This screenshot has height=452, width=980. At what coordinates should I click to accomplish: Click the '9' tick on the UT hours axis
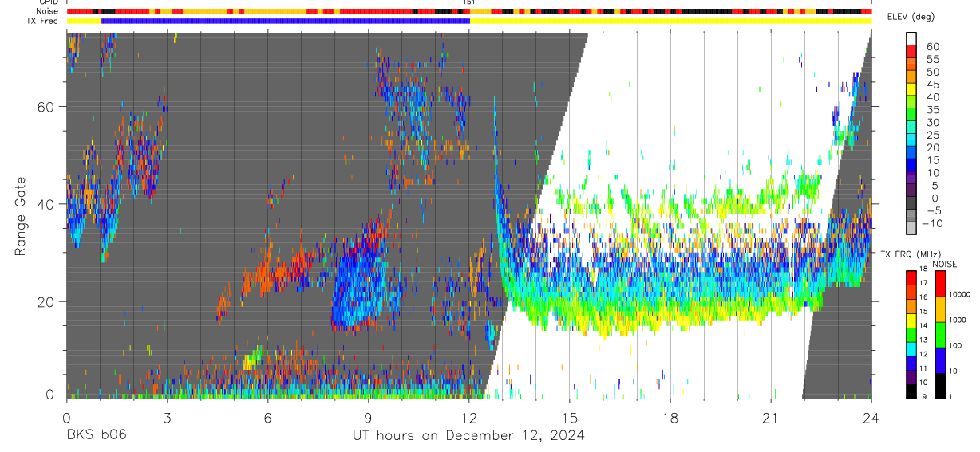click(368, 417)
